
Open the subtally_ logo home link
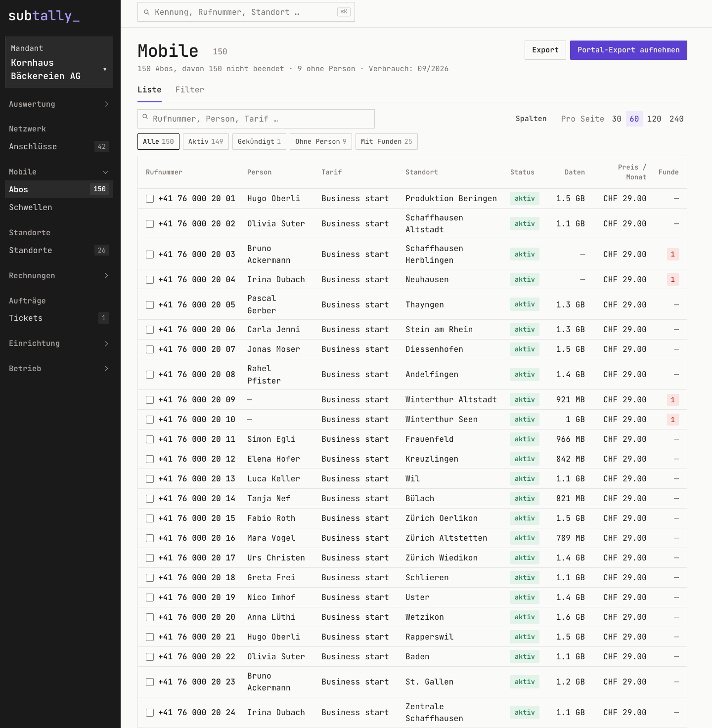tap(44, 16)
